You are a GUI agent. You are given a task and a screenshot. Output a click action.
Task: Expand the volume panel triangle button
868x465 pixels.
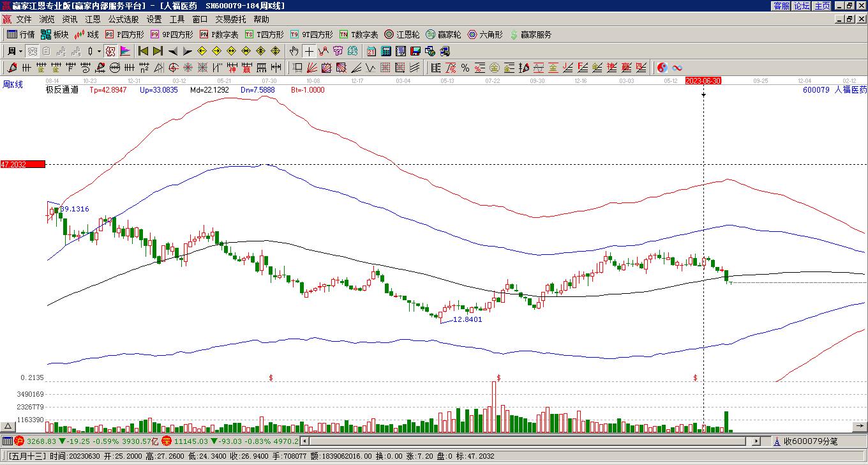coord(8,427)
